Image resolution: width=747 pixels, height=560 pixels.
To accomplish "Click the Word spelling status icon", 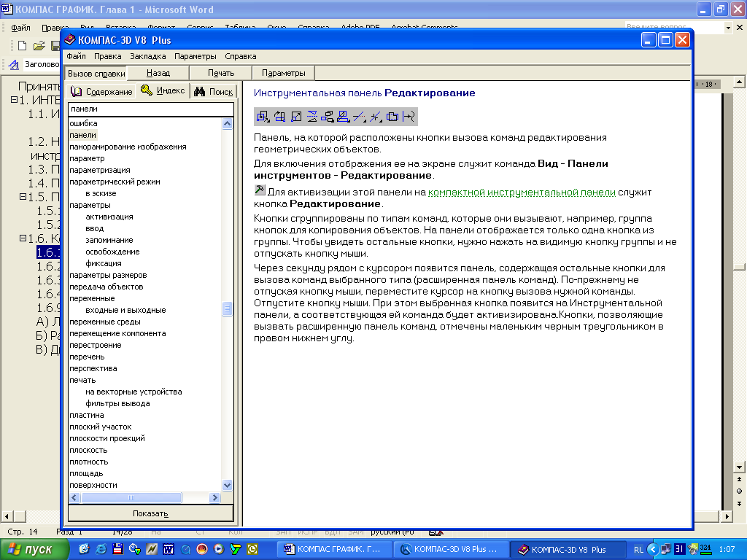I will click(436, 532).
